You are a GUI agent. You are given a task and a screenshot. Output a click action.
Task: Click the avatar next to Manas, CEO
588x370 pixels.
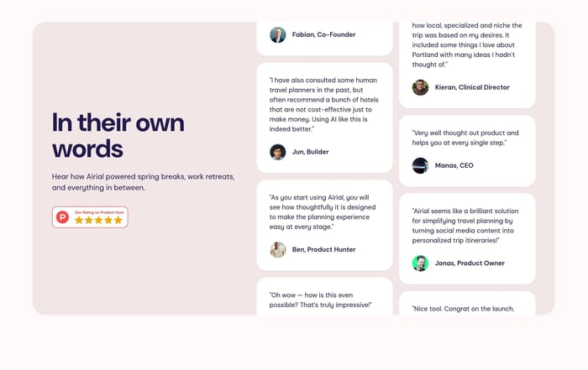(x=420, y=165)
